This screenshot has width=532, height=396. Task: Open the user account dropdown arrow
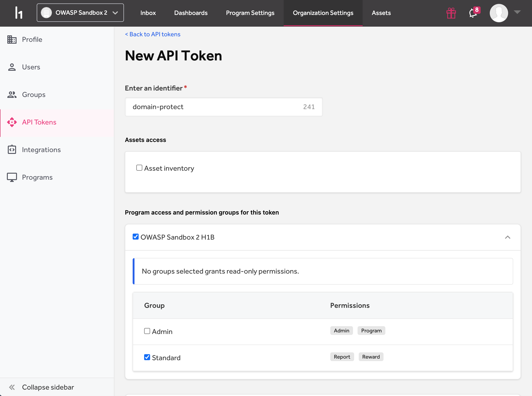click(x=517, y=12)
